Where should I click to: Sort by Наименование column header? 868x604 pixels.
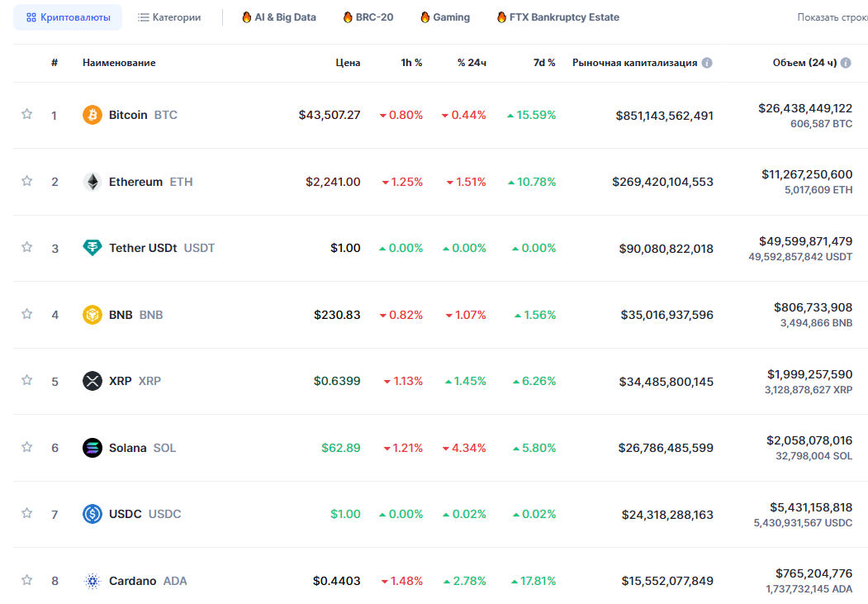[x=119, y=63]
